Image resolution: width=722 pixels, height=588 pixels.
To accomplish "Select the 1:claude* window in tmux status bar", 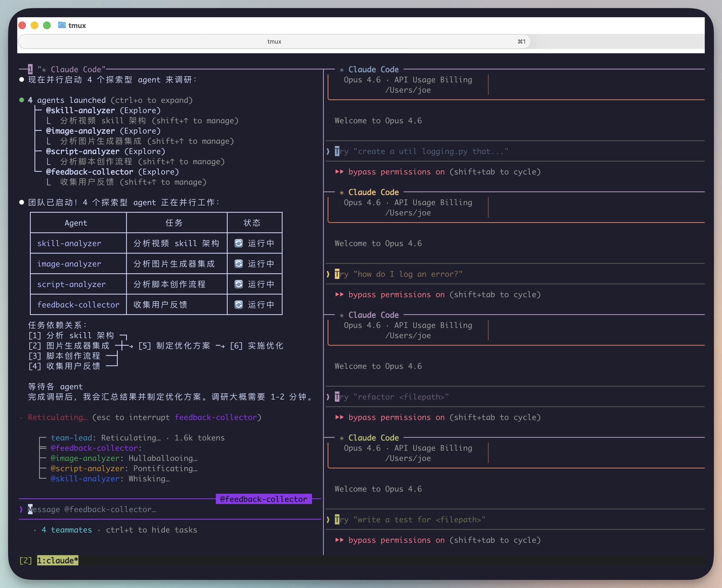I will pyautogui.click(x=58, y=561).
